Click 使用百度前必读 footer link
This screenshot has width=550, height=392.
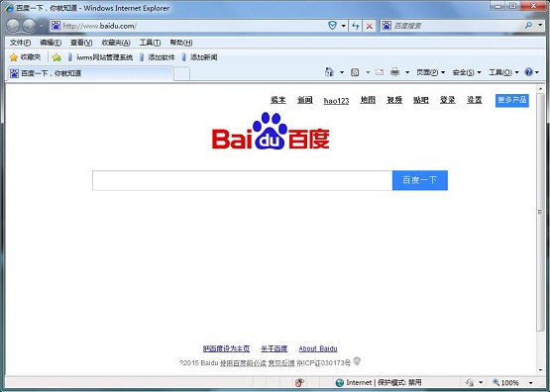pyautogui.click(x=243, y=363)
